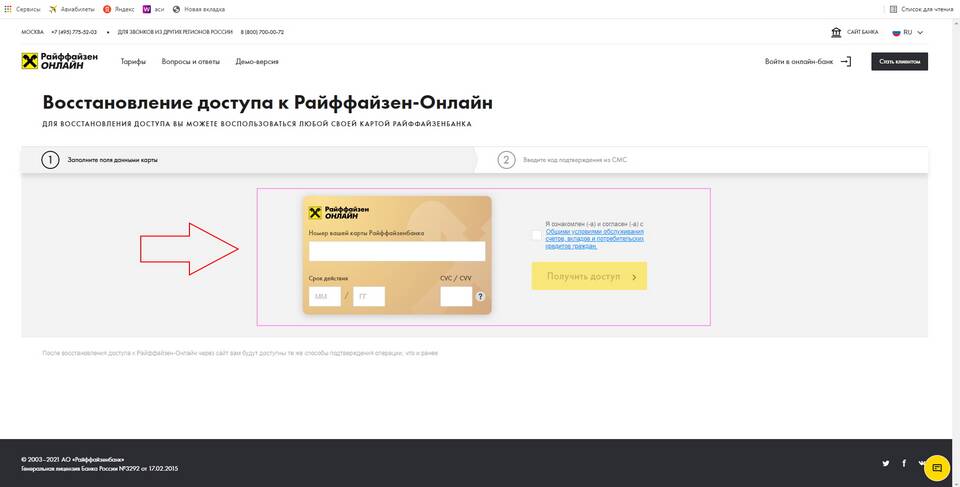Click Войти в онлайн-банк link
The height and width of the screenshot is (487, 960).
point(799,62)
